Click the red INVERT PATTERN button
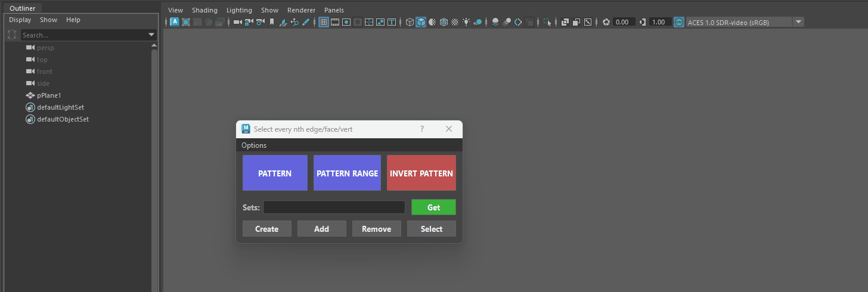 click(x=421, y=173)
